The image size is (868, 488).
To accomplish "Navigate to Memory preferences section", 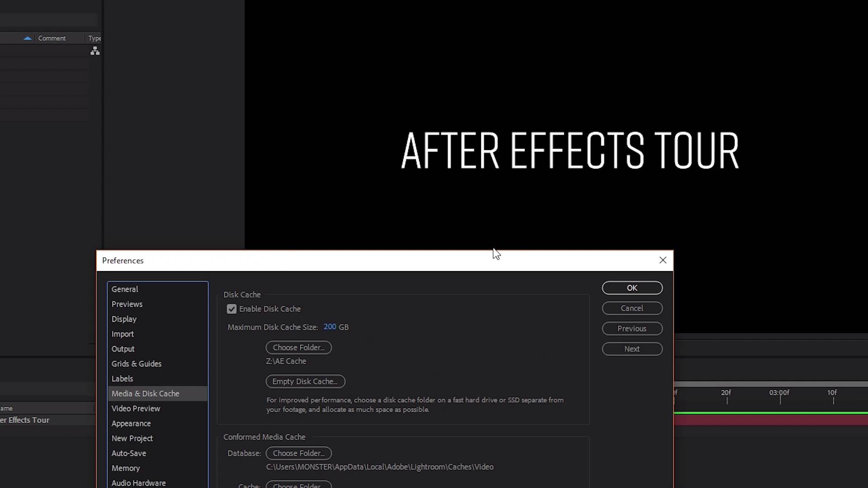I will coord(126,468).
